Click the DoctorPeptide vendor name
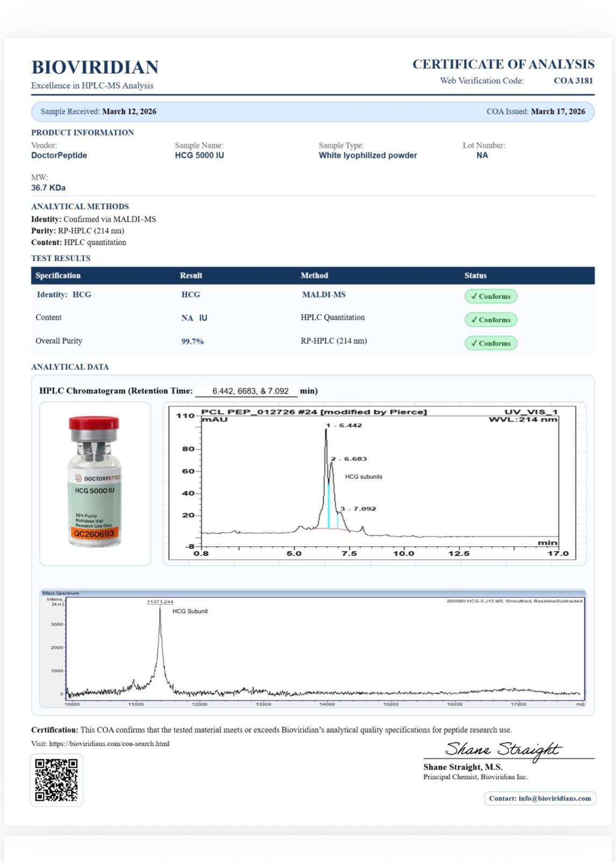This screenshot has height=861, width=616. point(59,156)
